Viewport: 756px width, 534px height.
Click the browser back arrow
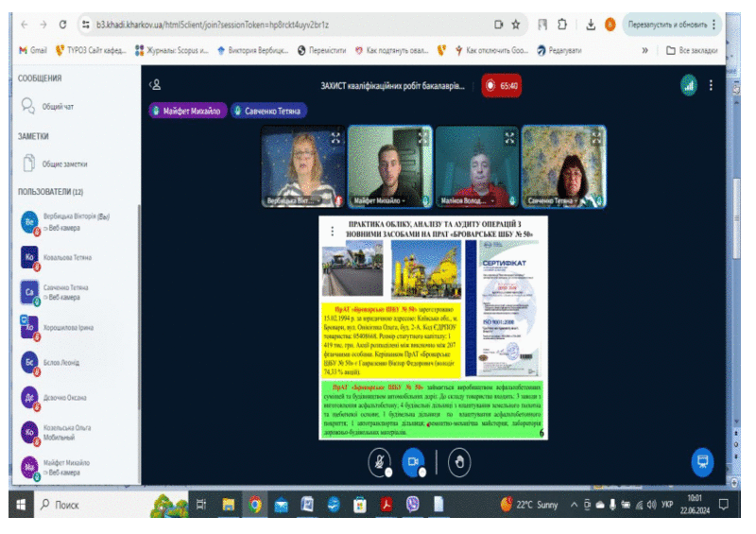tap(25, 25)
